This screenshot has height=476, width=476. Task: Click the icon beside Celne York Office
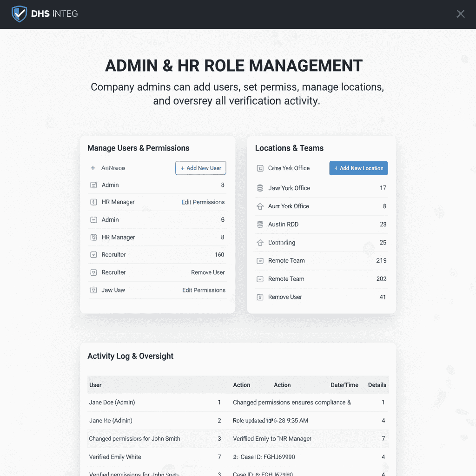pyautogui.click(x=260, y=168)
